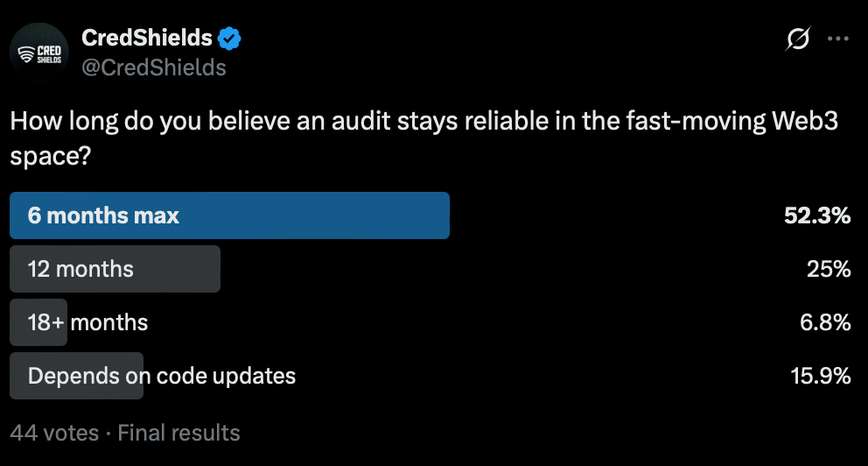Click the @CredShields handle

point(153,67)
